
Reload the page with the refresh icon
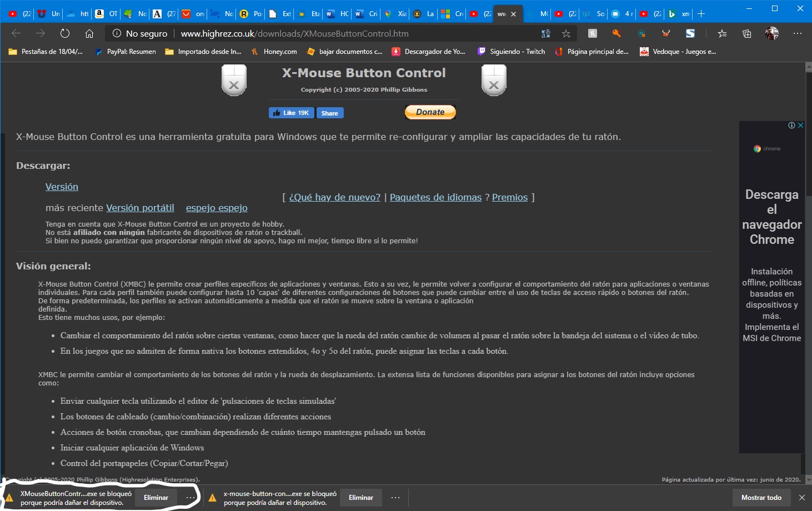click(65, 33)
